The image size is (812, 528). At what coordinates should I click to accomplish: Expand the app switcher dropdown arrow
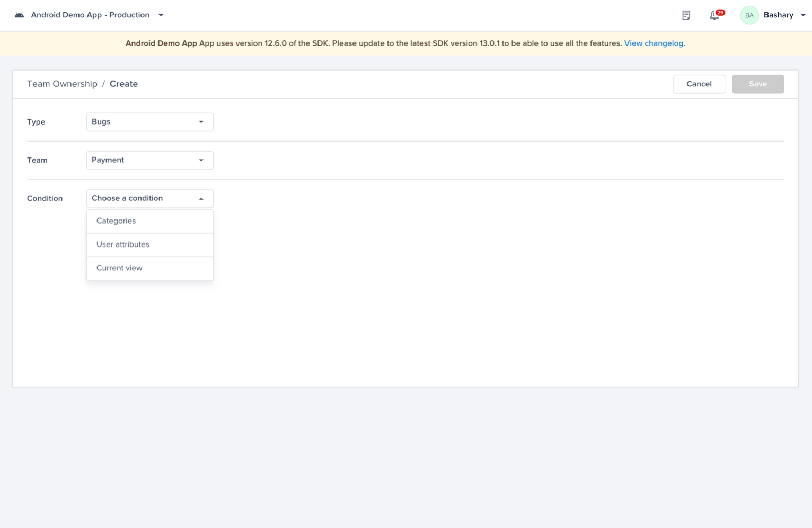pyautogui.click(x=161, y=15)
